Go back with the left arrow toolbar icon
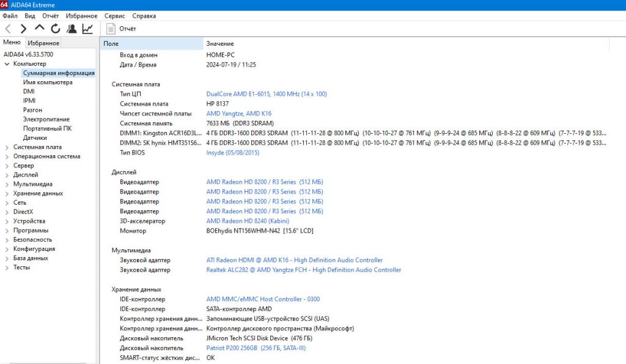626x364 pixels. click(8, 29)
